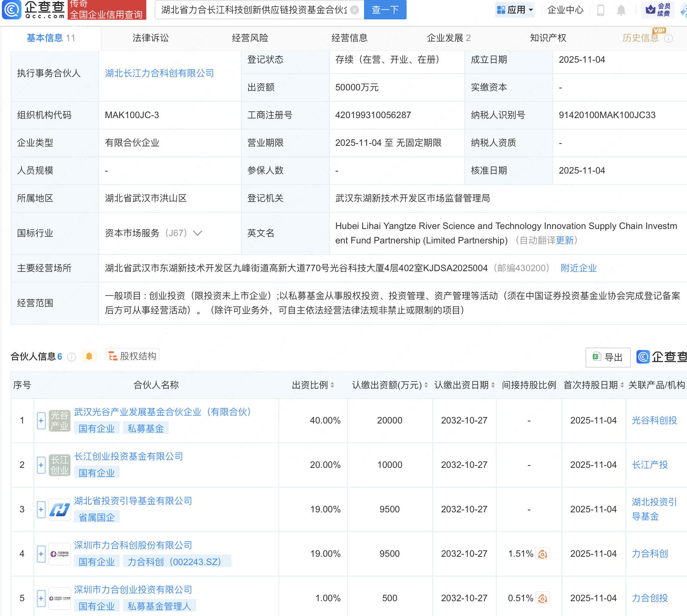
Task: Expand row for 武汉光谷产业发展基金合伙企业
Action: [41, 420]
